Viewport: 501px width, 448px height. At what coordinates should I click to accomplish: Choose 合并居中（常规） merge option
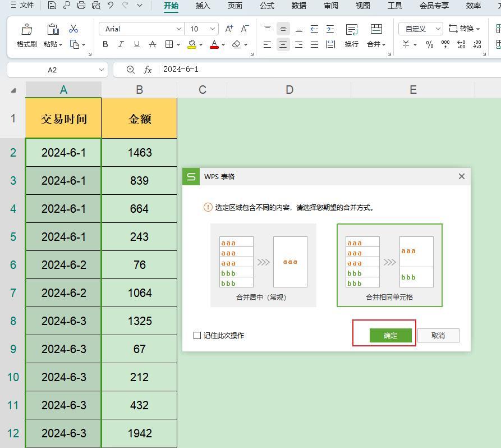coord(263,265)
